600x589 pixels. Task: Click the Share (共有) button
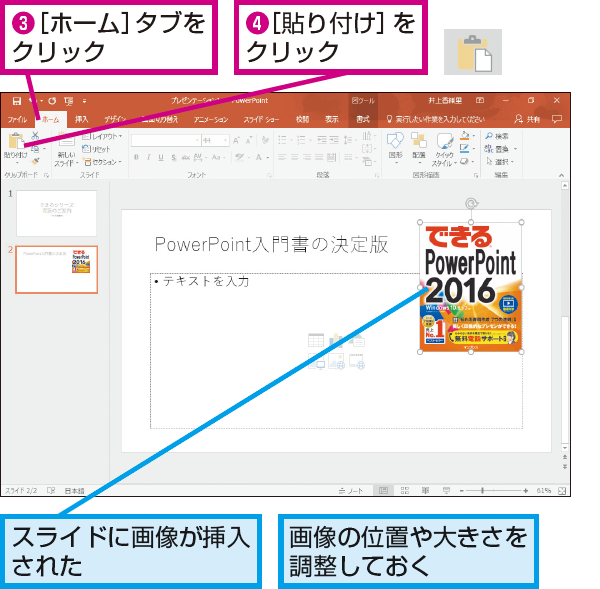(527, 119)
